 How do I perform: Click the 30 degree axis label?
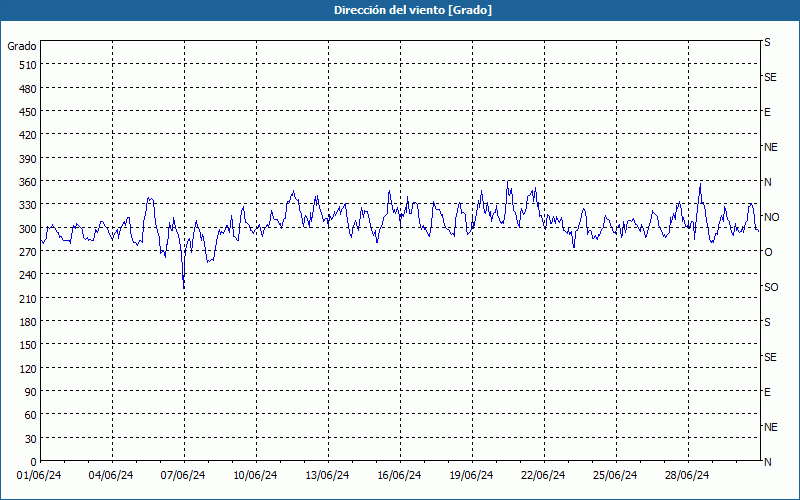coord(31,439)
